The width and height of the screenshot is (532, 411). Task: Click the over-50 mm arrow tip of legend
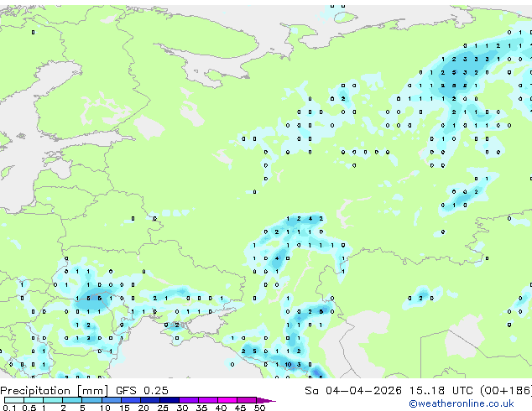click(x=266, y=400)
